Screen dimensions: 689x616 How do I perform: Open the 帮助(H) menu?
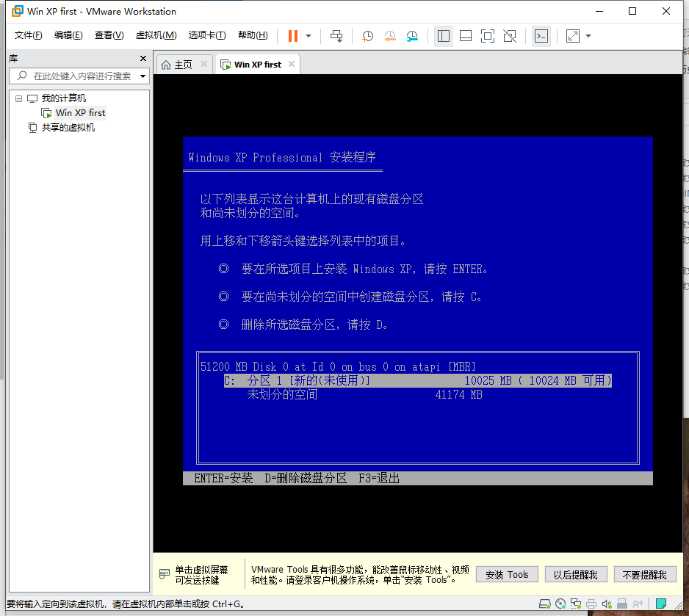point(253,35)
